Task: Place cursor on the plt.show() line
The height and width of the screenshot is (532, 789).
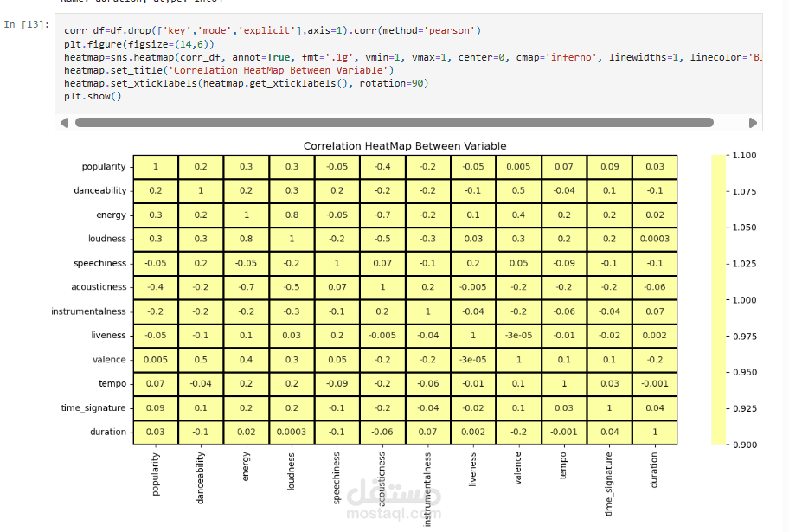Action: tap(93, 96)
